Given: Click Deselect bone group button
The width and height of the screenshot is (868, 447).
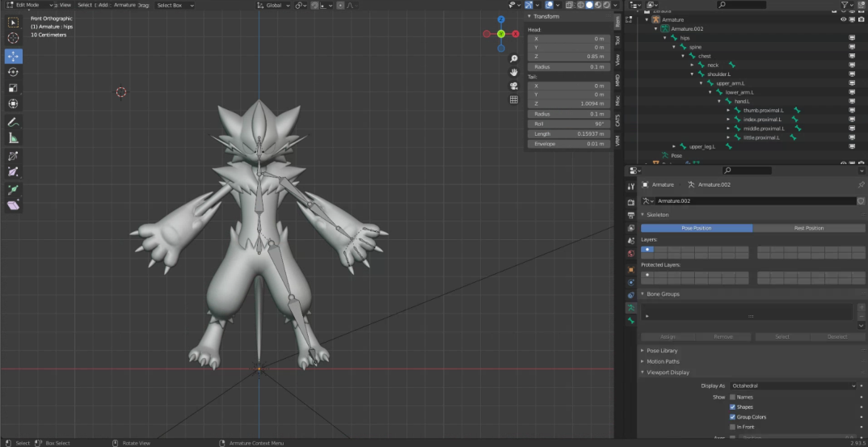Looking at the screenshot, I should point(837,337).
